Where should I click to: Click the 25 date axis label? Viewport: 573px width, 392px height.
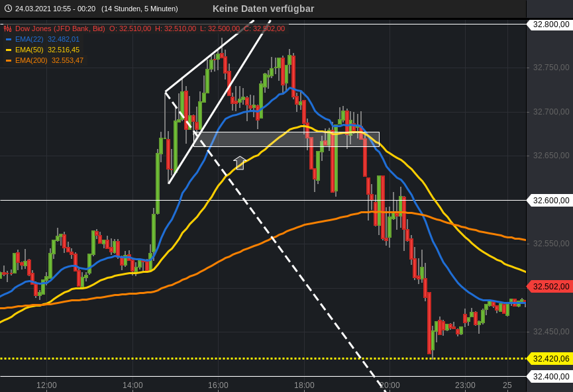(x=507, y=385)
